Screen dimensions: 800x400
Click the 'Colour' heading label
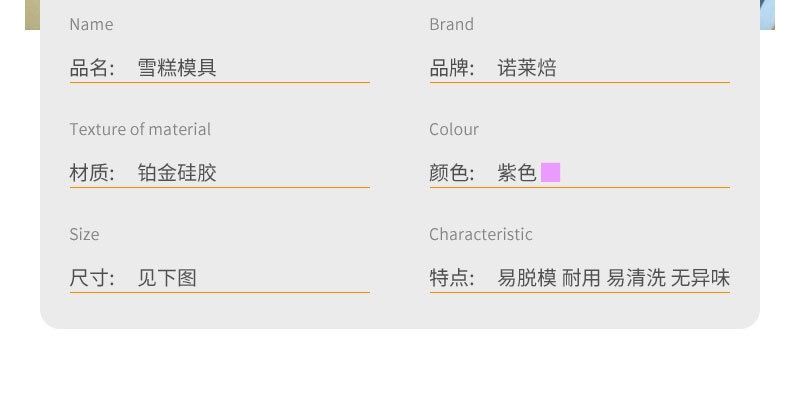(454, 129)
